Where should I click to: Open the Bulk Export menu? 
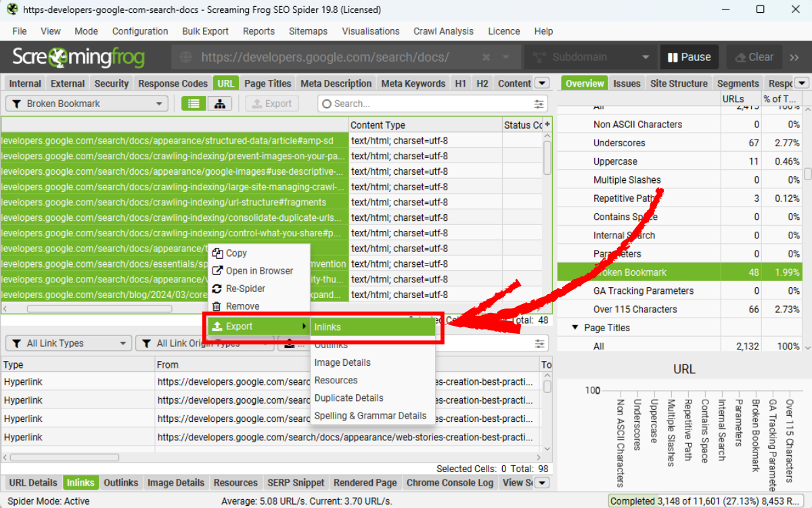click(205, 31)
